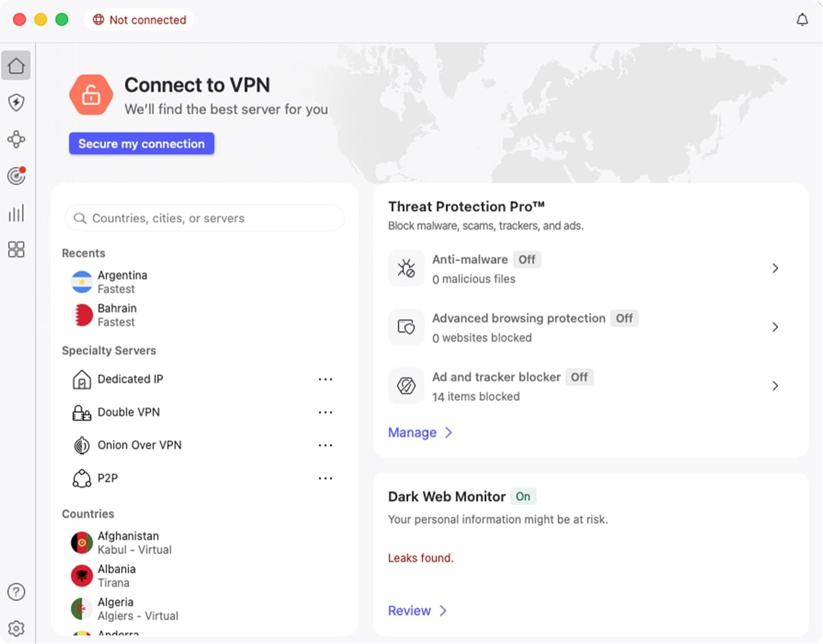Open the Home sidebar icon
The width and height of the screenshot is (823, 644).
(16, 65)
